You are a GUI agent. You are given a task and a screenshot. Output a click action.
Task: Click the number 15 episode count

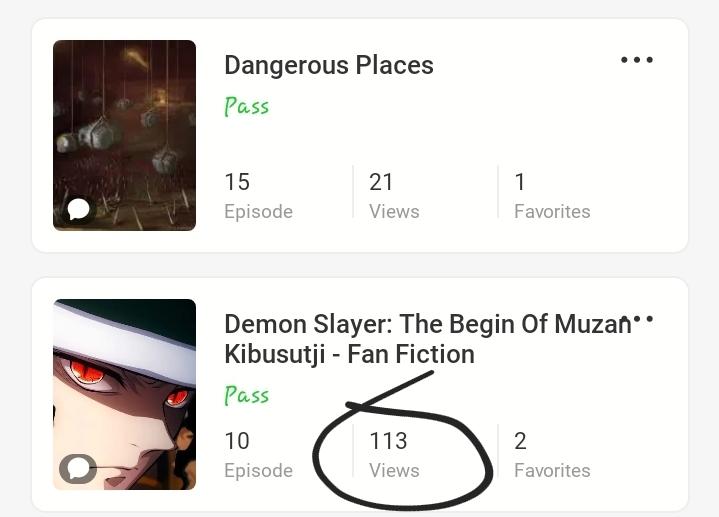237,182
